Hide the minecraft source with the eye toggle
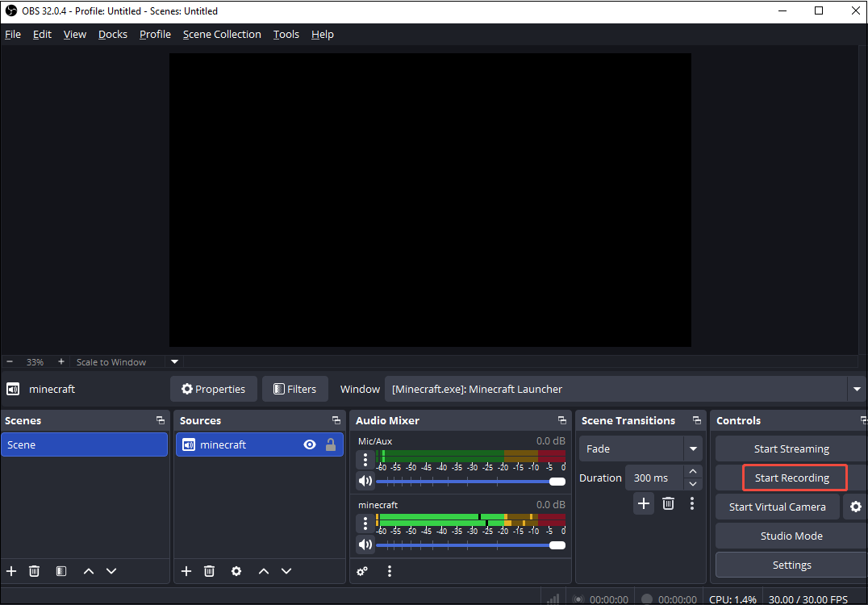Image resolution: width=868 pixels, height=605 pixels. click(x=310, y=444)
